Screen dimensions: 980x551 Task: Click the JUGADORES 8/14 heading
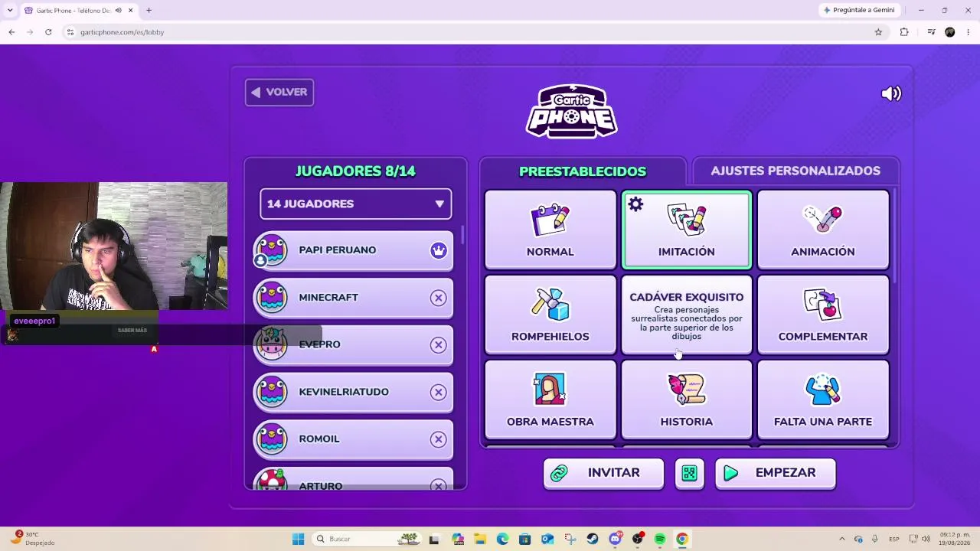coord(356,171)
